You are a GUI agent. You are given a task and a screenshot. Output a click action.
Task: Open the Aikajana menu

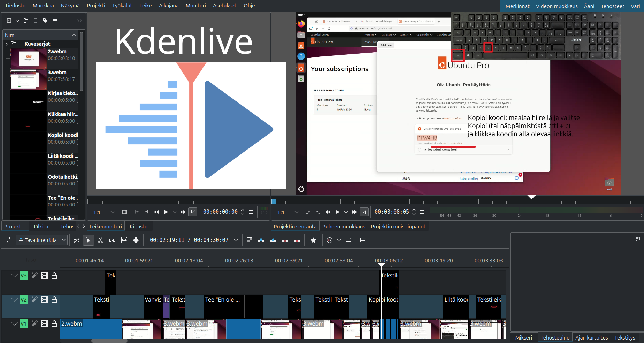pyautogui.click(x=169, y=6)
